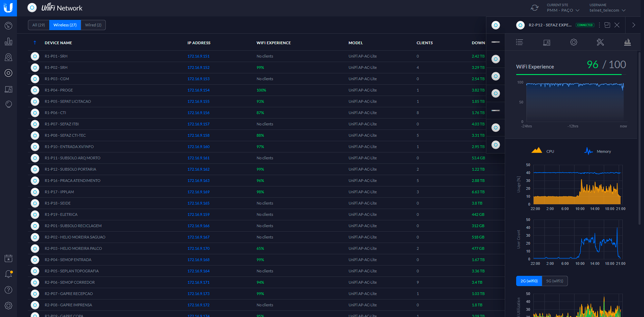Image resolution: width=644 pixels, height=317 pixels.
Task: Close the R2-P12 SEFAZ device panel
Action: click(x=617, y=25)
